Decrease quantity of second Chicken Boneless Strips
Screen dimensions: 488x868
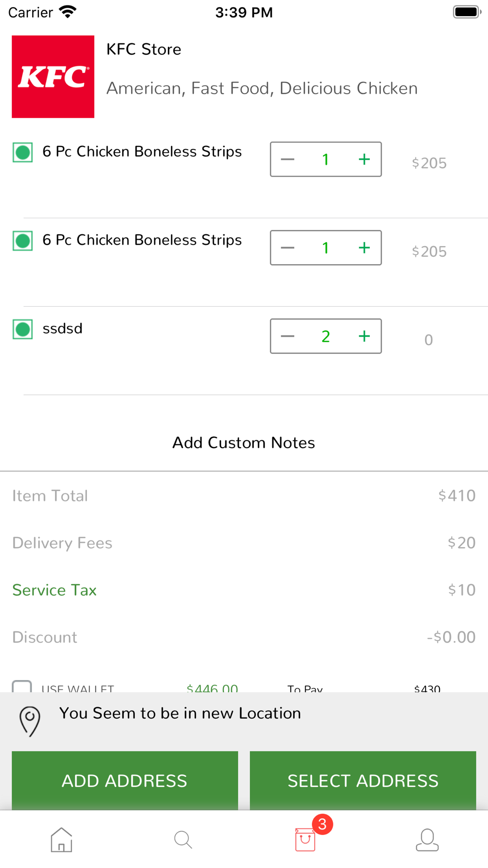coord(288,248)
